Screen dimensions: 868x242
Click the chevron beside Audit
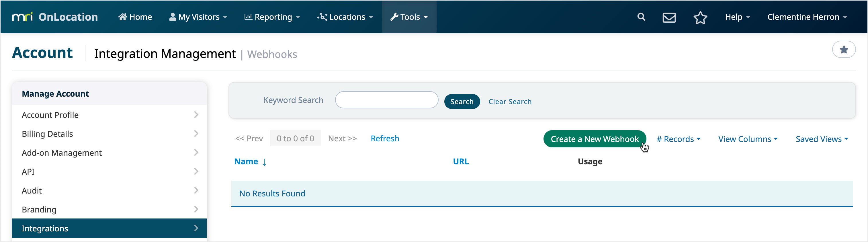coord(196,190)
